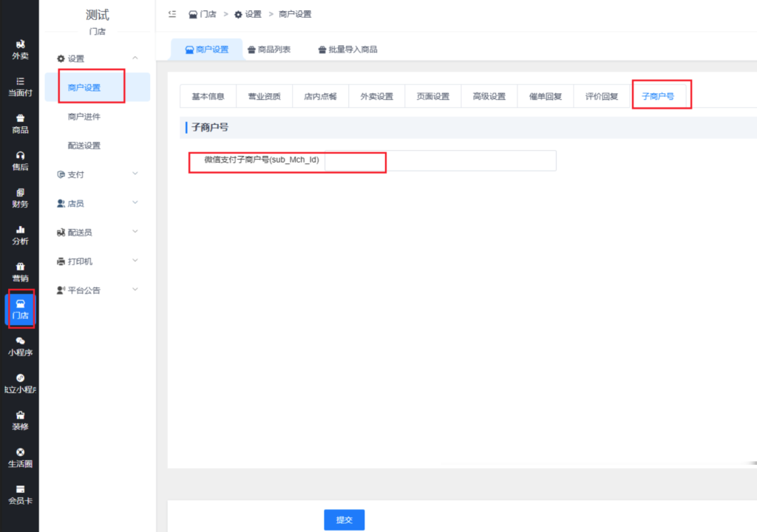The width and height of the screenshot is (757, 532).
Task: Click the blue 提交 submit button
Action: point(344,519)
